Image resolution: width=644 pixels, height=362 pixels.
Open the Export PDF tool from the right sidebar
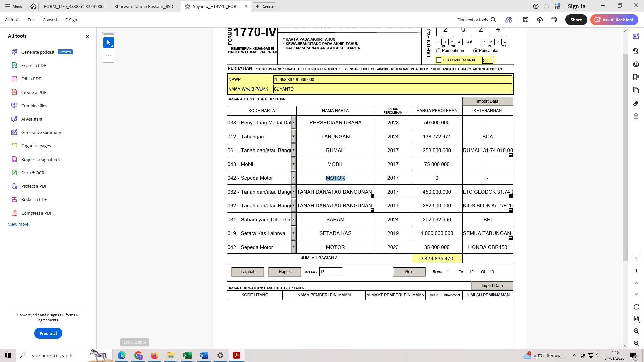pyautogui.click(x=636, y=51)
